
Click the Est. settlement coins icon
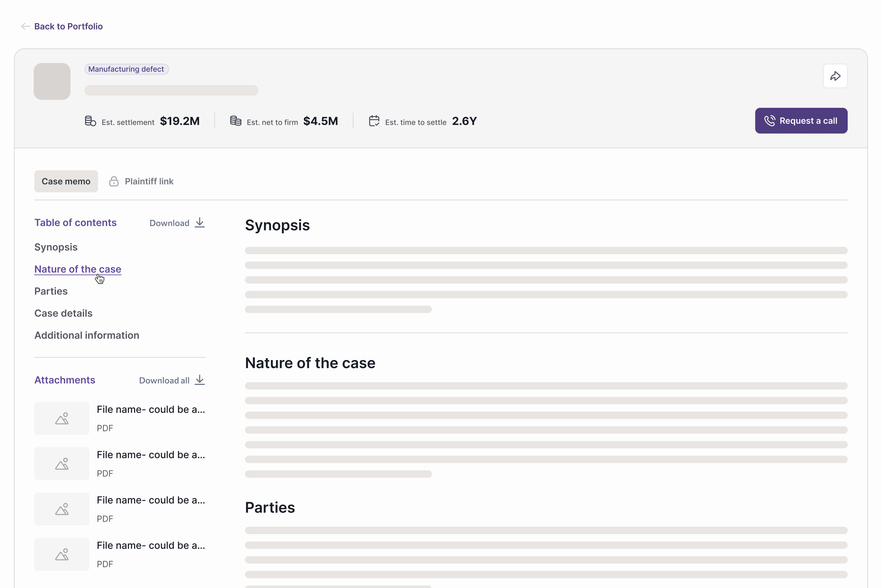90,121
